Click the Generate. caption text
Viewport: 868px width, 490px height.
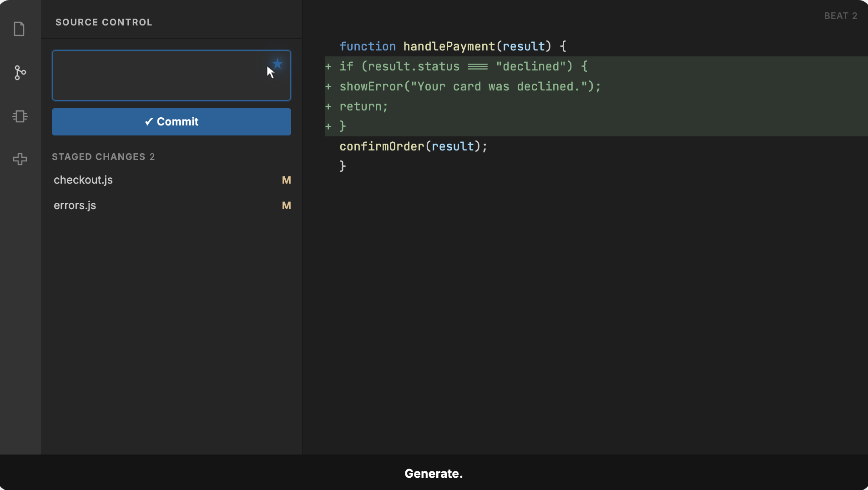tap(434, 474)
